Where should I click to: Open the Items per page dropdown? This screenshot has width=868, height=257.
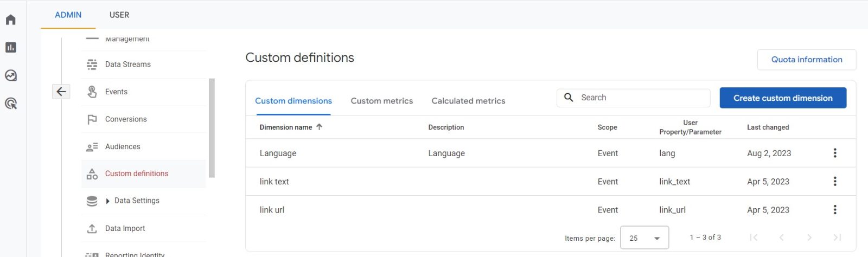coord(644,238)
